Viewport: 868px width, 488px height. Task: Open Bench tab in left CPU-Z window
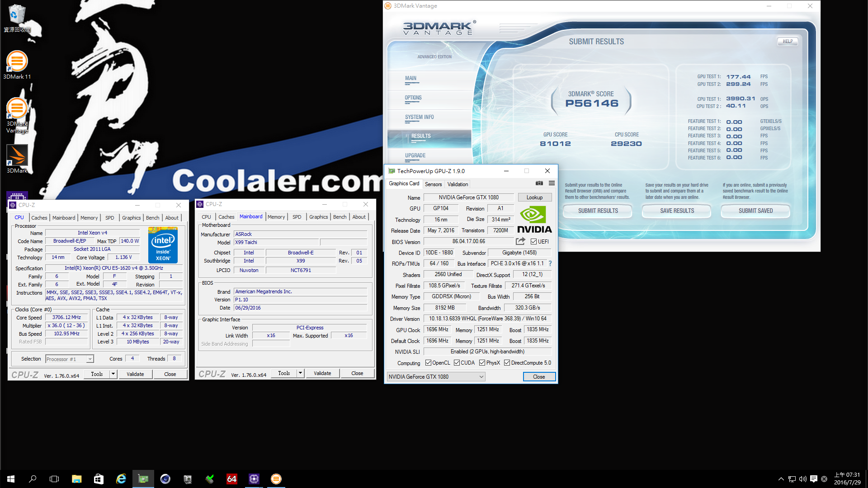152,218
